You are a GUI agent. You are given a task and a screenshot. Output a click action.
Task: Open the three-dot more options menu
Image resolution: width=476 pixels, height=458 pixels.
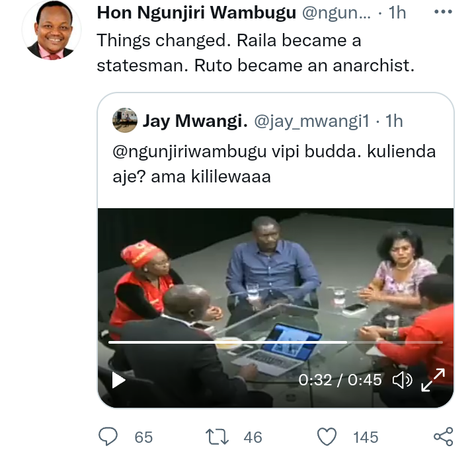(443, 12)
